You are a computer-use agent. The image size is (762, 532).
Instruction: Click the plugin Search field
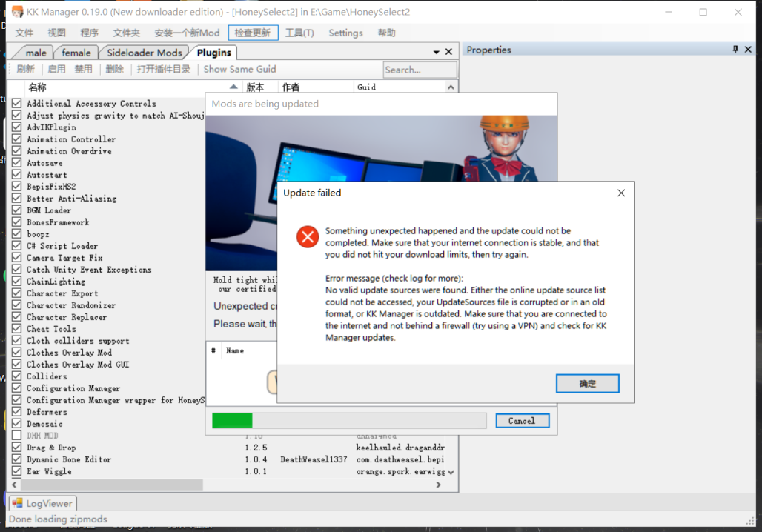tap(420, 70)
